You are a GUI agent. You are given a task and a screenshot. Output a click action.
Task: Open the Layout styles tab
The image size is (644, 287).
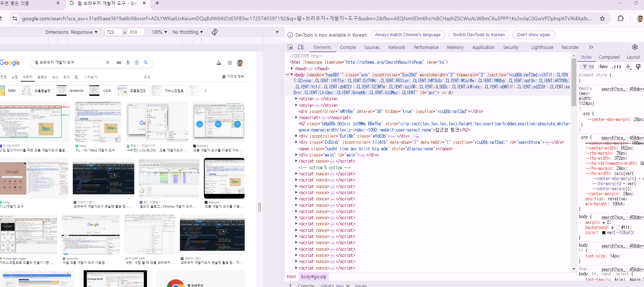point(633,57)
